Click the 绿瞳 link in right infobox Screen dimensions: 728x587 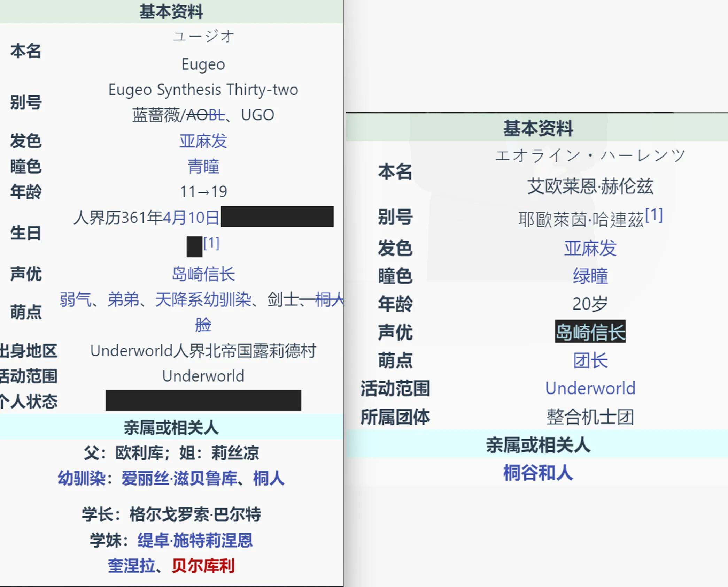590,276
